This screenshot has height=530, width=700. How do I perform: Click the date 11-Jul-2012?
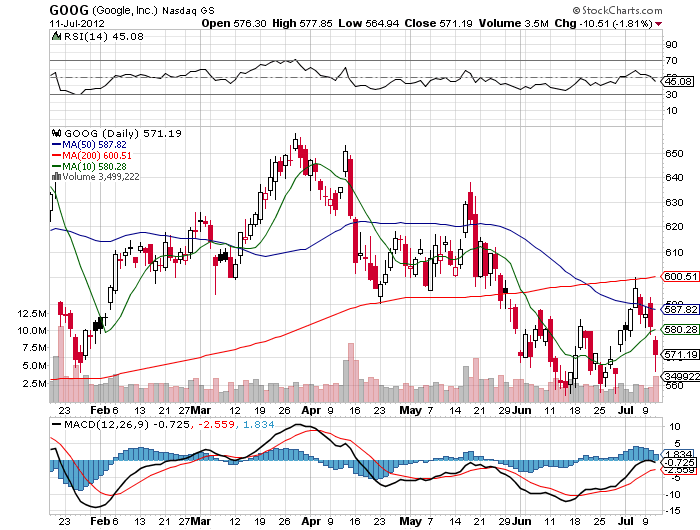pos(77,23)
